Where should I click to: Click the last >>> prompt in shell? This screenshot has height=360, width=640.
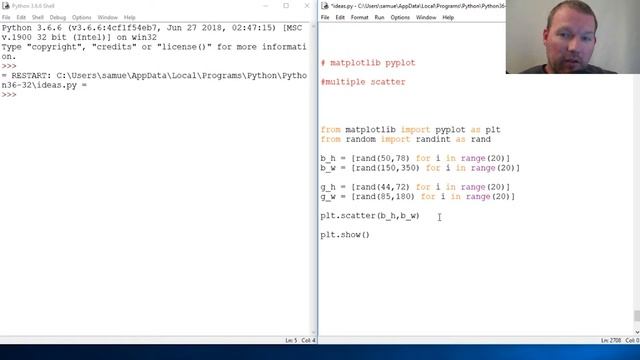point(9,95)
